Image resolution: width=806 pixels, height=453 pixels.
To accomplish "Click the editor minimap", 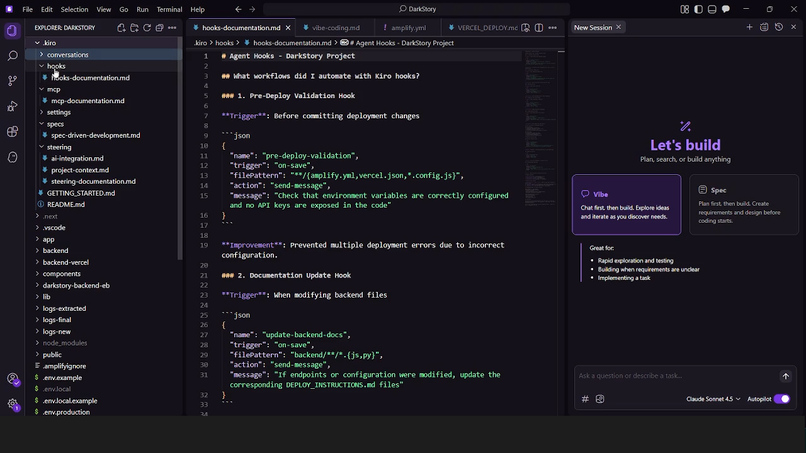I will click(x=540, y=129).
